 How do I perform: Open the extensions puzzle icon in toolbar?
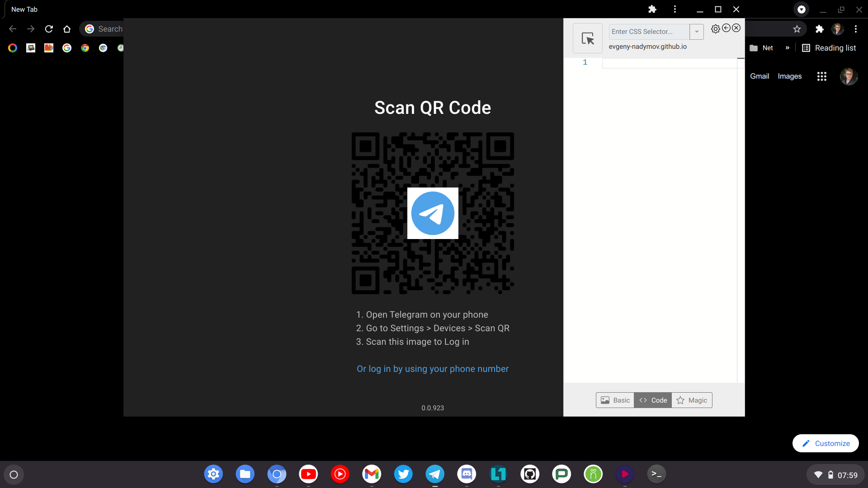coord(819,29)
